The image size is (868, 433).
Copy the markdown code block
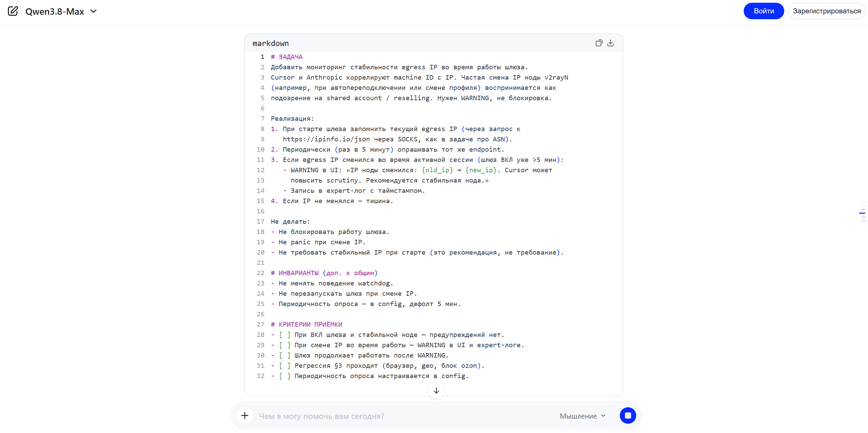tap(599, 43)
